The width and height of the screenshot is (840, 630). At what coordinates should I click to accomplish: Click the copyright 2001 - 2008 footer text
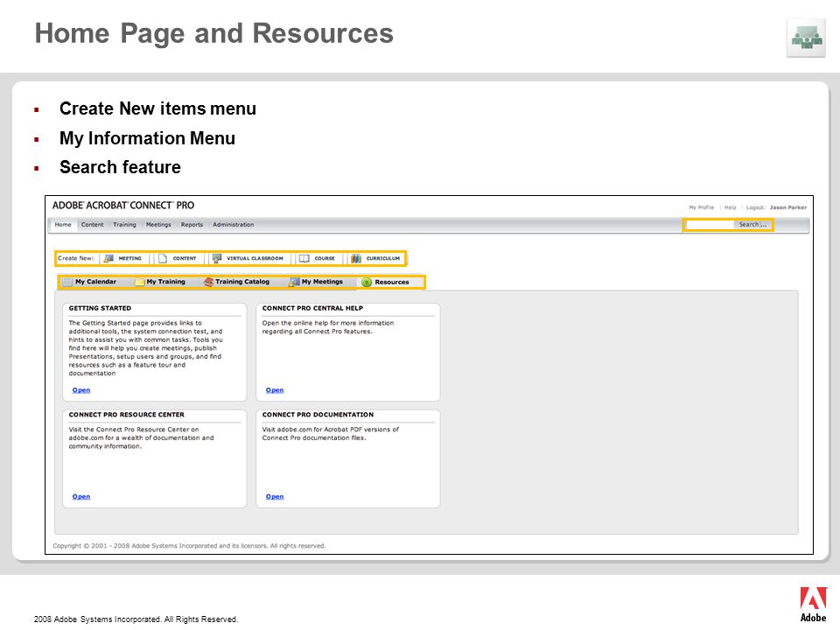(189, 546)
